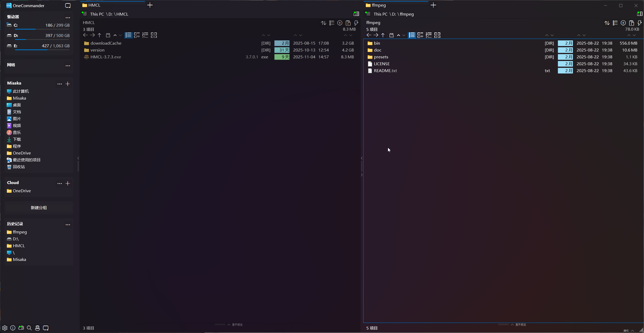Image resolution: width=644 pixels, height=333 pixels.
Task: Go up one folder in ffmpeg pane
Action: click(x=383, y=35)
